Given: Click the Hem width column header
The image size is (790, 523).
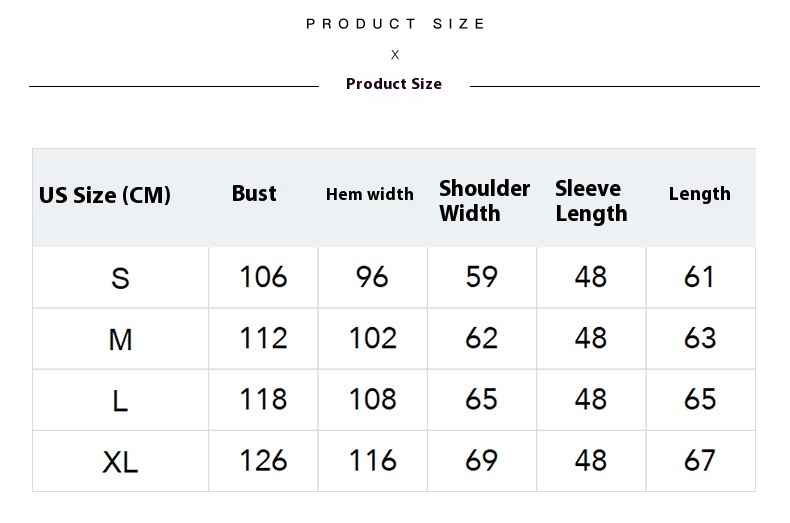Looking at the screenshot, I should click(369, 195).
